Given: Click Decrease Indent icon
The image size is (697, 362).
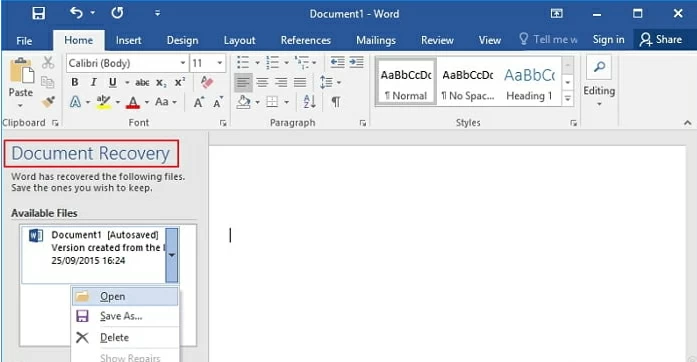Looking at the screenshot, I should pos(337,62).
